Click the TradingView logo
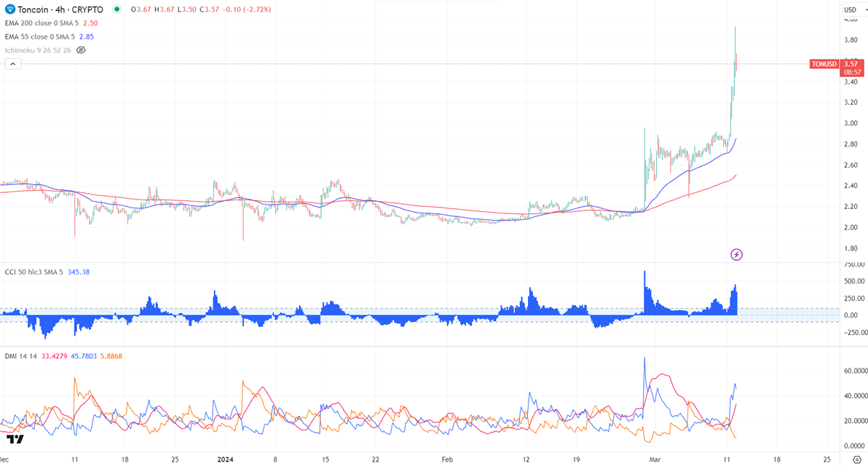Image resolution: width=868 pixels, height=466 pixels. pos(15,440)
